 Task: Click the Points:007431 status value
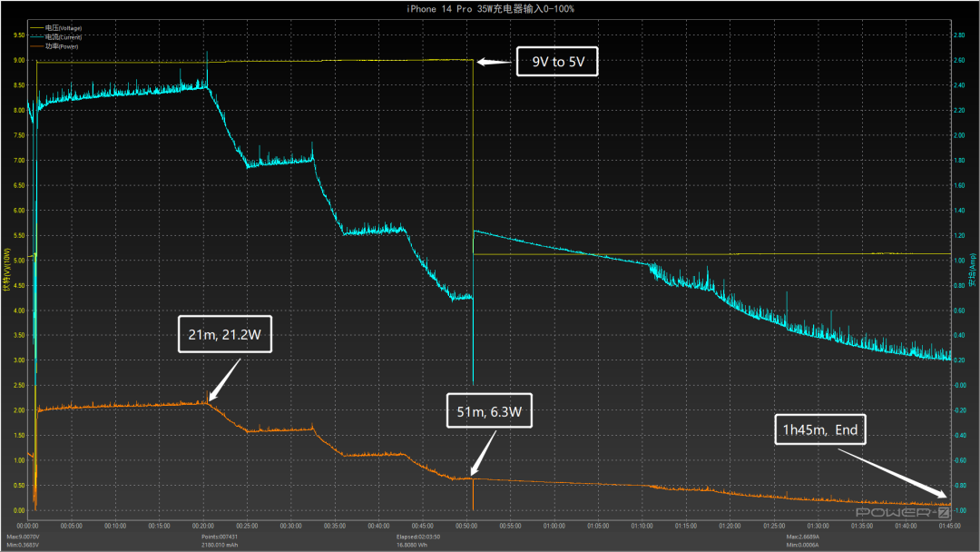pos(220,537)
